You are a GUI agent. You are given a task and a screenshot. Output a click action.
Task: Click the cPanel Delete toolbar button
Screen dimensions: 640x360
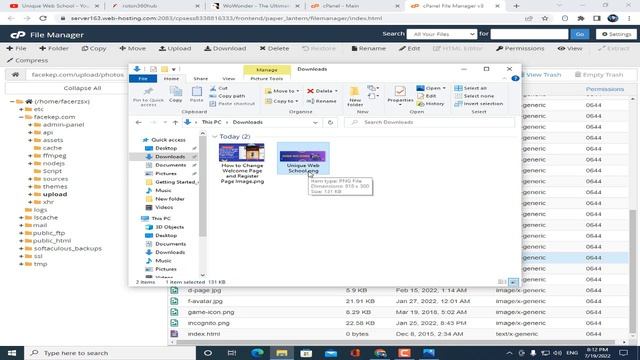click(274, 48)
